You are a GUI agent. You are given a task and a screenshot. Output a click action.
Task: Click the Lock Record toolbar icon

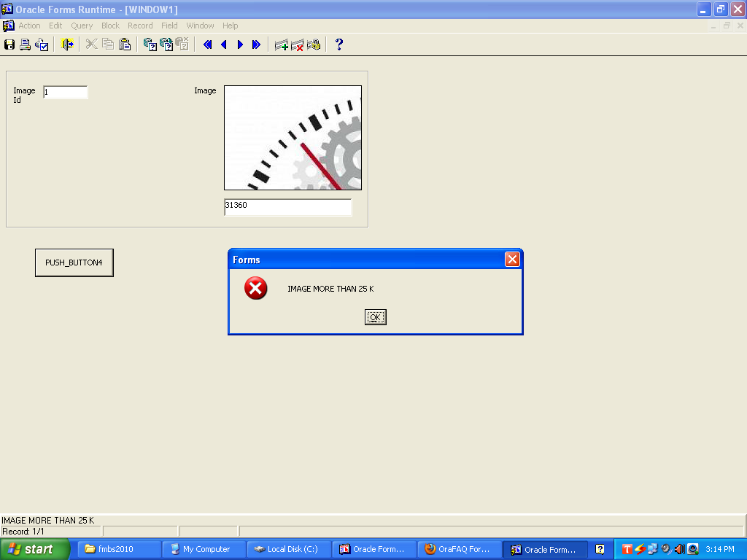pos(314,44)
